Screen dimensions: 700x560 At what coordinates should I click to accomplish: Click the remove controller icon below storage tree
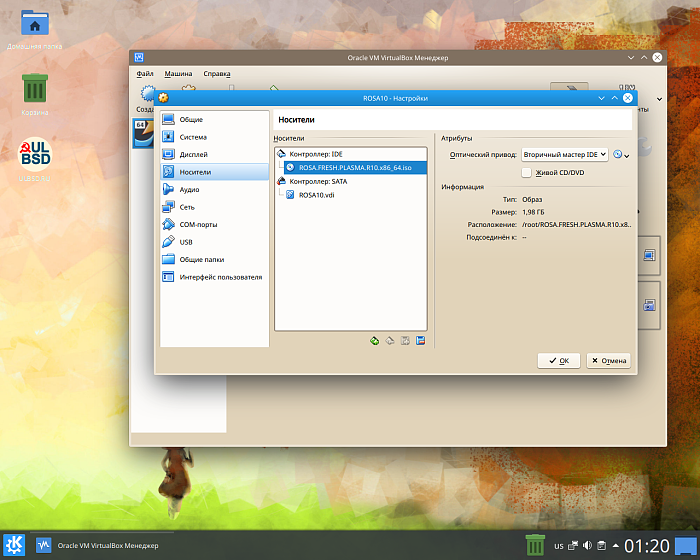(390, 341)
